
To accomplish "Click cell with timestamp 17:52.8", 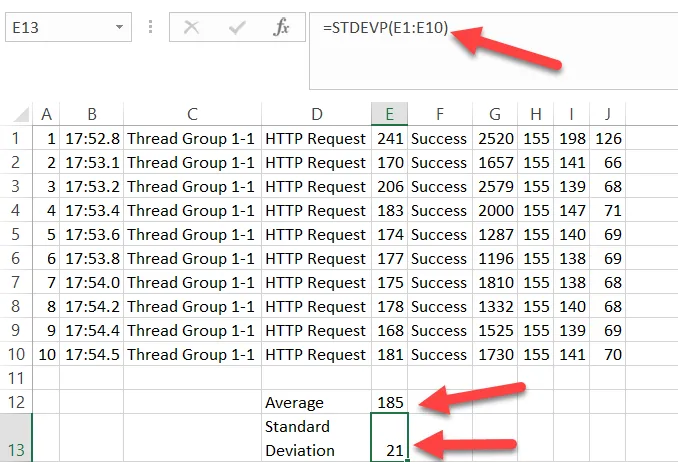I will 92,138.
